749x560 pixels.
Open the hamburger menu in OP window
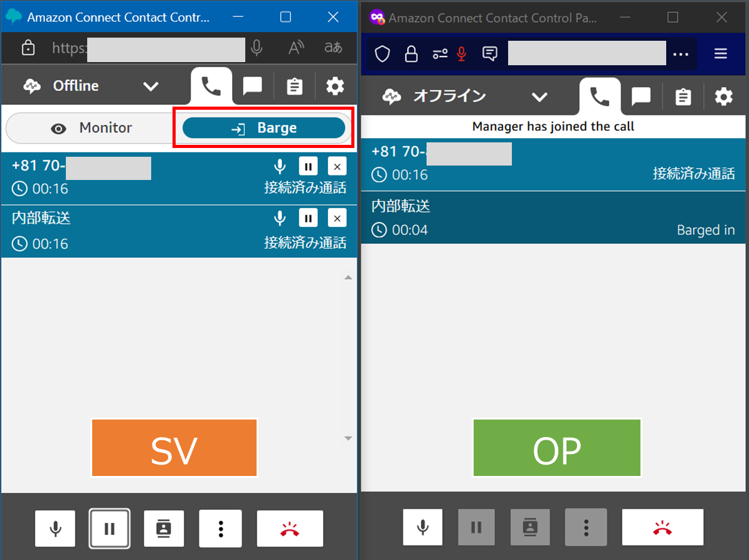[x=721, y=53]
